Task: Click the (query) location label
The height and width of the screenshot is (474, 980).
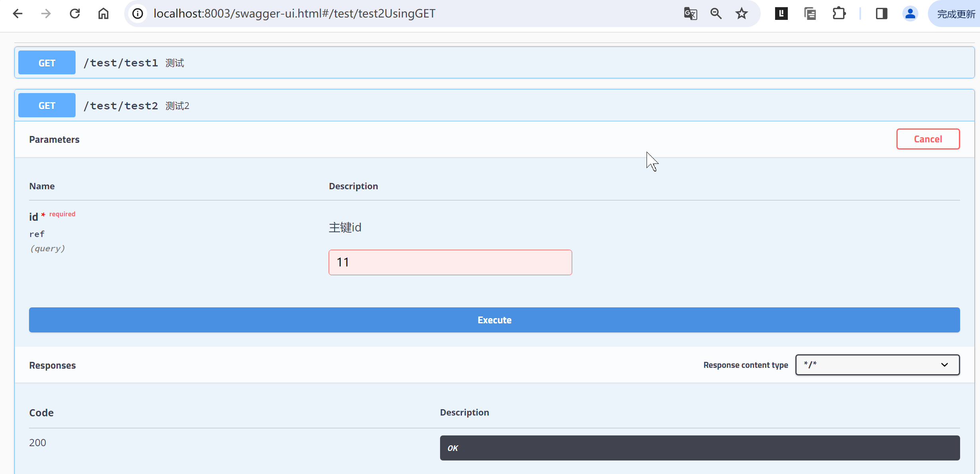Action: click(47, 249)
